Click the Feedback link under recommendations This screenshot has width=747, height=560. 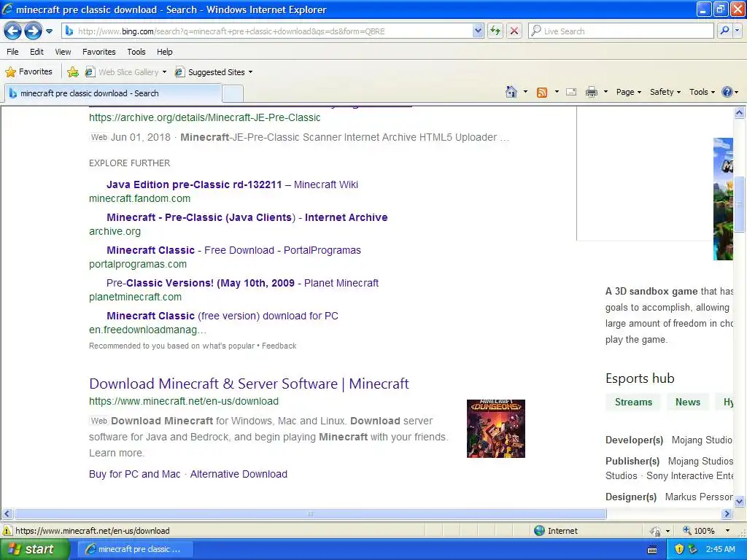(279, 346)
